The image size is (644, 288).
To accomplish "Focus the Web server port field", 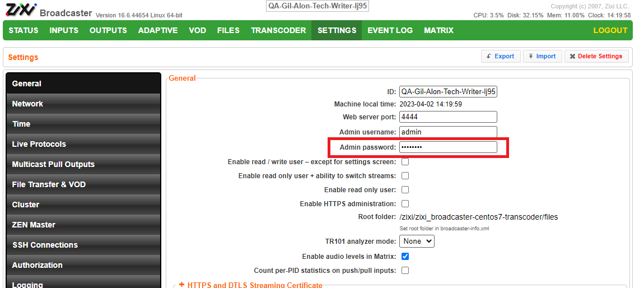I will [447, 117].
